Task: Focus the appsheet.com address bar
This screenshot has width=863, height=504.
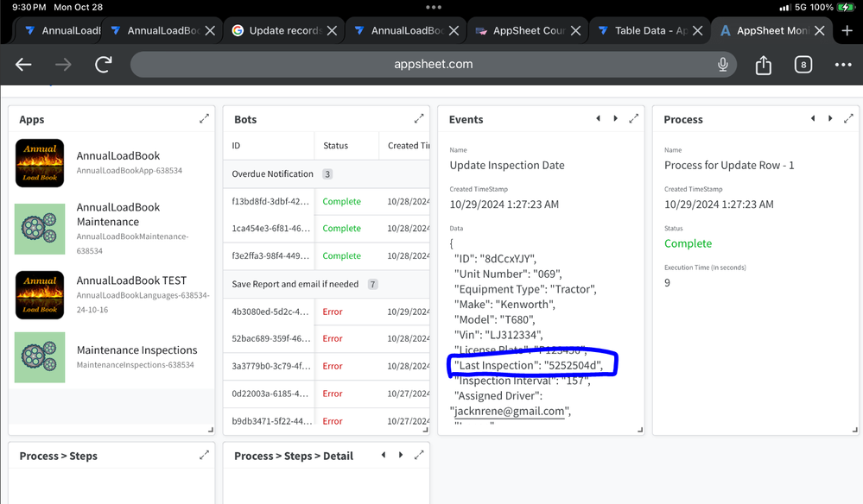Action: click(433, 65)
